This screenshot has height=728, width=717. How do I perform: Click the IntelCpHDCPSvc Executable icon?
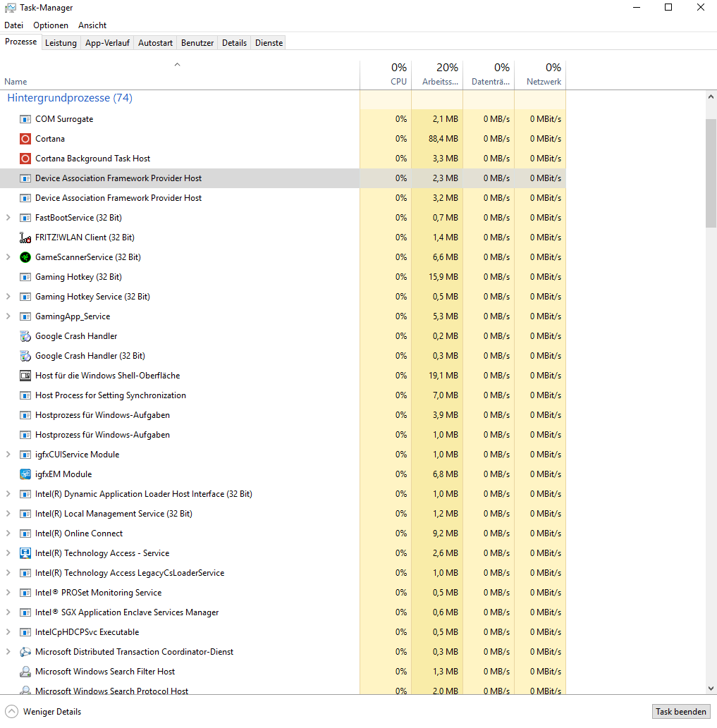[x=25, y=632]
